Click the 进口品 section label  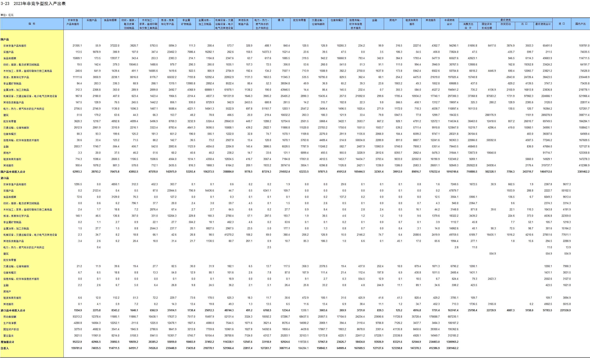[x=5, y=178]
